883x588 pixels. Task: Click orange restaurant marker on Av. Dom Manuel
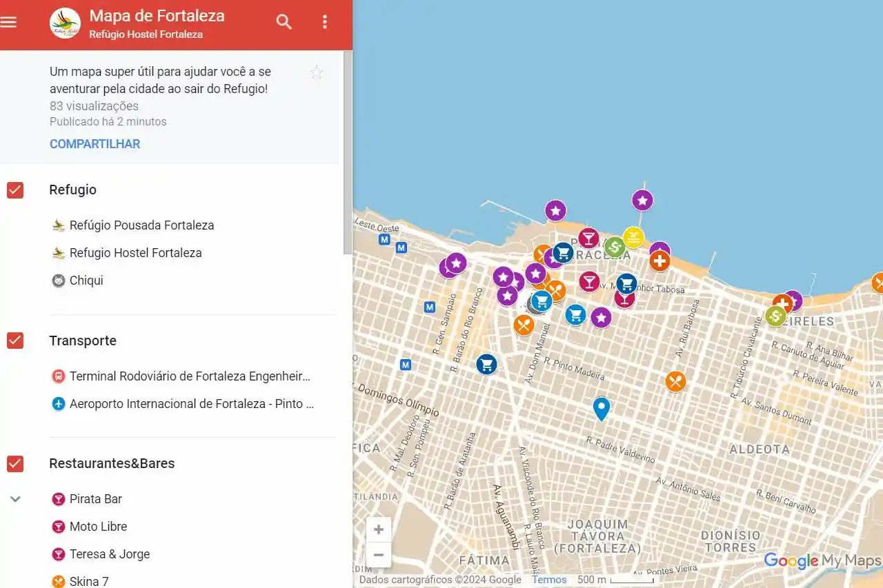coord(524,325)
